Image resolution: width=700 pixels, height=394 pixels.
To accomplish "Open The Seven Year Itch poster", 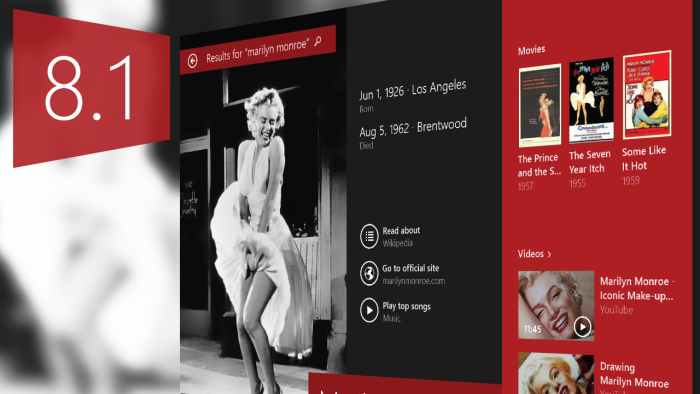I will tap(591, 100).
